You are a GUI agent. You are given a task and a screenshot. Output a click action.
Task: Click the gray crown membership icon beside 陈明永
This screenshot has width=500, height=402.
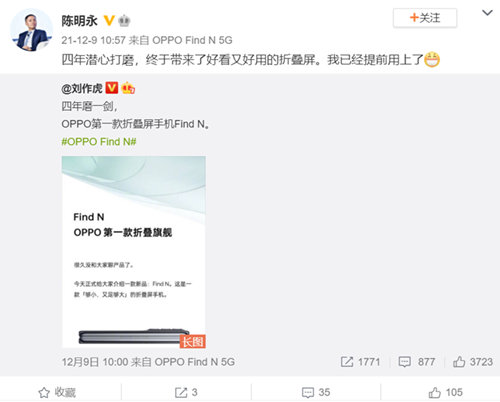coord(124,21)
